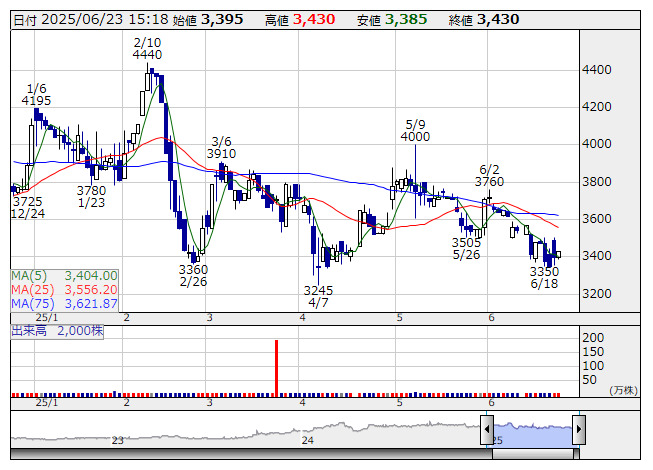Viewport: 653px width, 470px height.
Task: Click the 100 volume axis label
Action: click(x=593, y=366)
